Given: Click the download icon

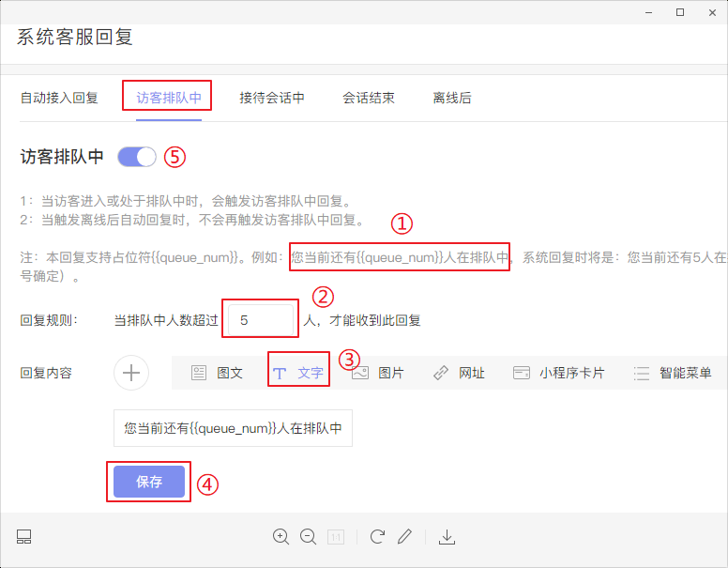Looking at the screenshot, I should 447,537.
